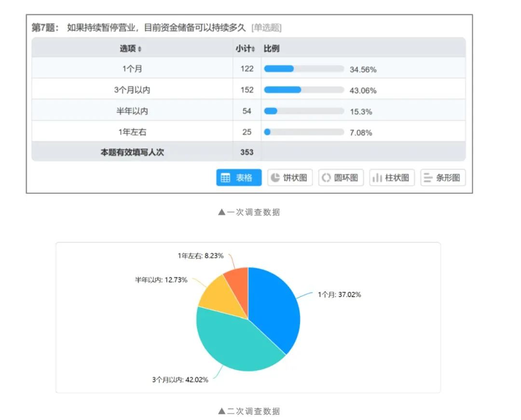Click the 1个月 progress bar
The width and height of the screenshot is (521, 420).
pyautogui.click(x=304, y=69)
